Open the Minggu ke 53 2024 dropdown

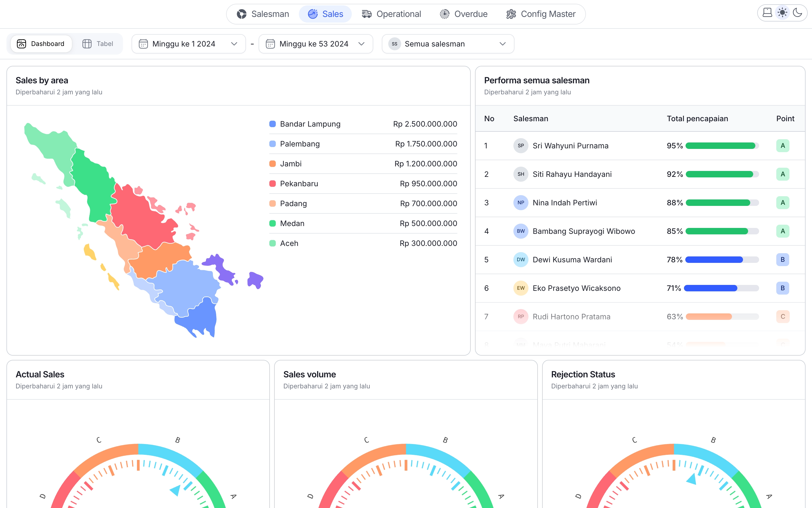(x=316, y=44)
